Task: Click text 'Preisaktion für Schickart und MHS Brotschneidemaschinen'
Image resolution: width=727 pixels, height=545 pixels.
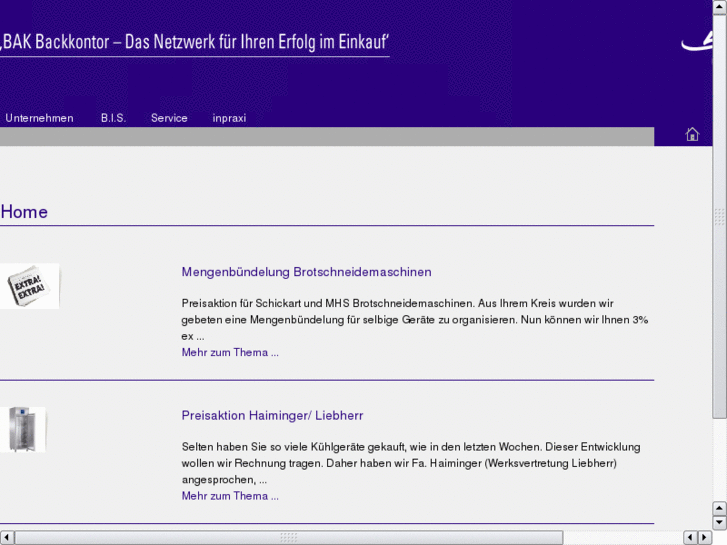Action: click(327, 303)
